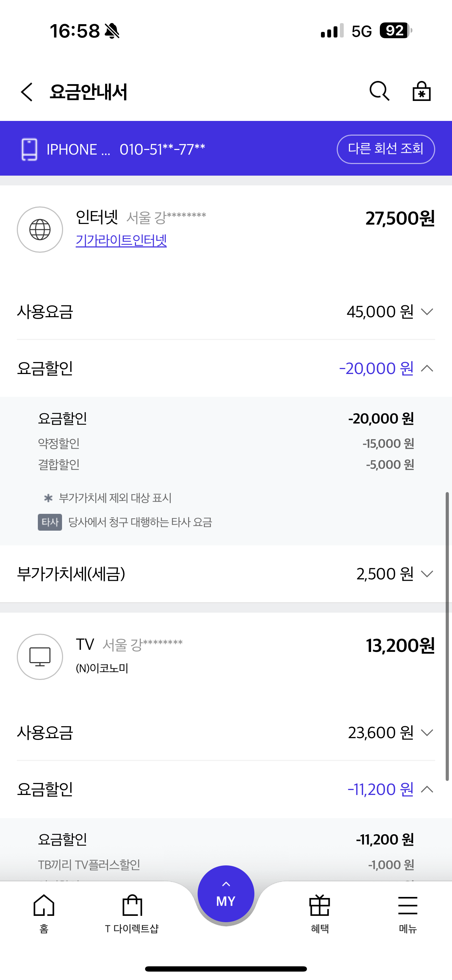Collapse Internet 요금할인 -20,000 원 section

[x=427, y=368]
